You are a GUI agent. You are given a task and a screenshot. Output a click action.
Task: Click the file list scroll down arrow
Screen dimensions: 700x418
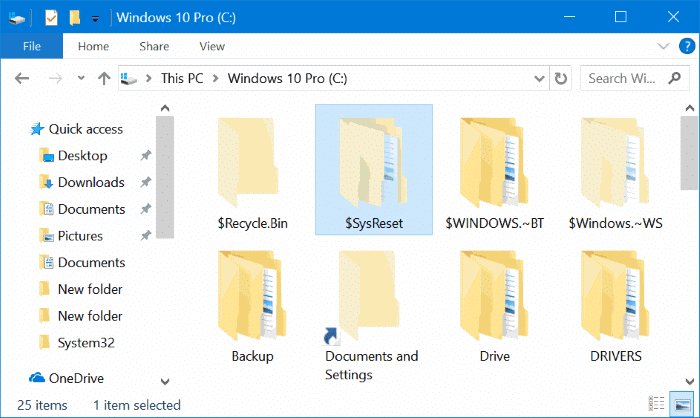tap(690, 381)
